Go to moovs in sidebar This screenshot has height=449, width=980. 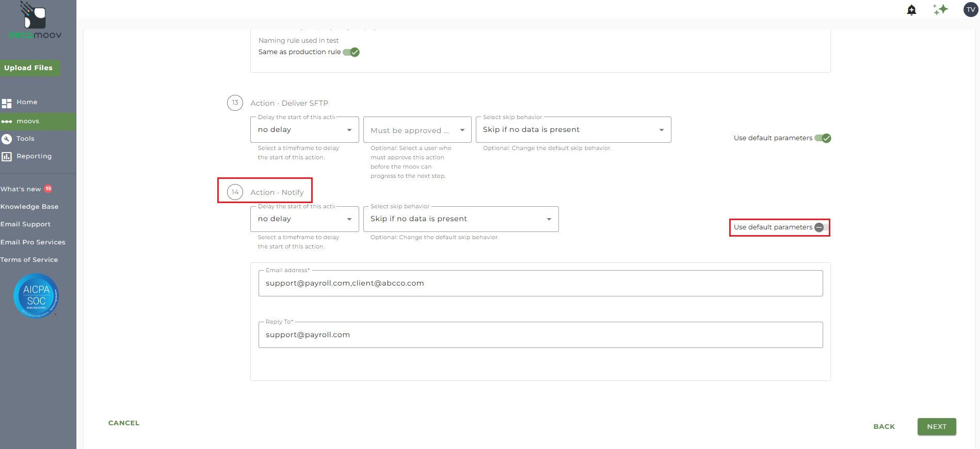[x=28, y=122]
